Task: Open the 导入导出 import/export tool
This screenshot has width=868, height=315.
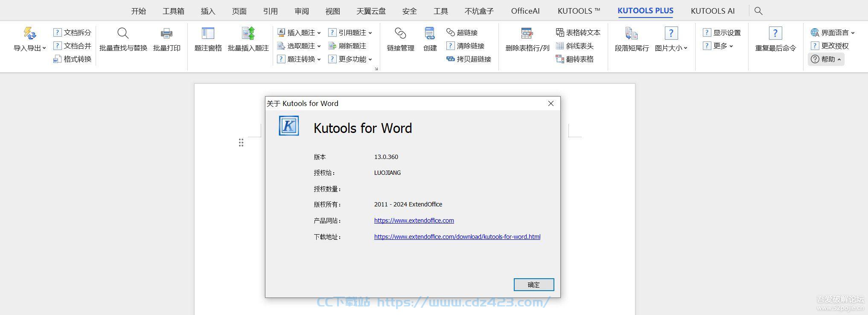Action: (x=29, y=39)
